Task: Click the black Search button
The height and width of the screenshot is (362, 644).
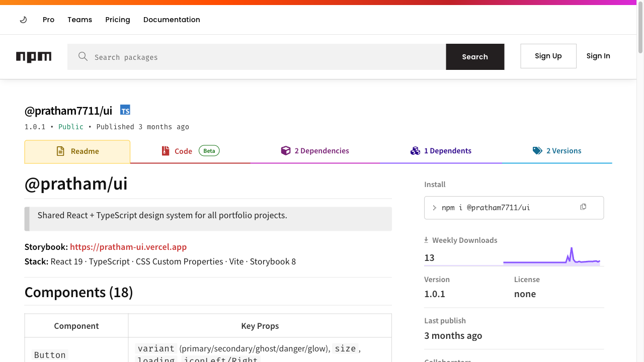Action: pyautogui.click(x=475, y=57)
